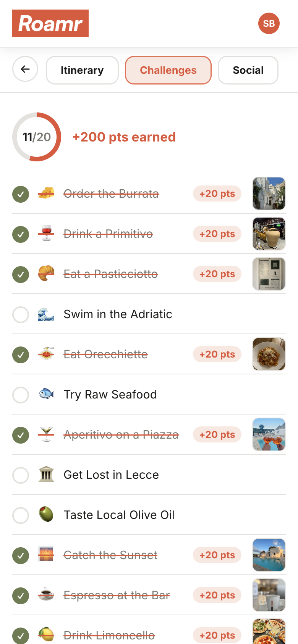Image resolution: width=298 pixels, height=644 pixels.
Task: Tick the Get Lost in Lecce checkbox
Action: [x=21, y=475]
